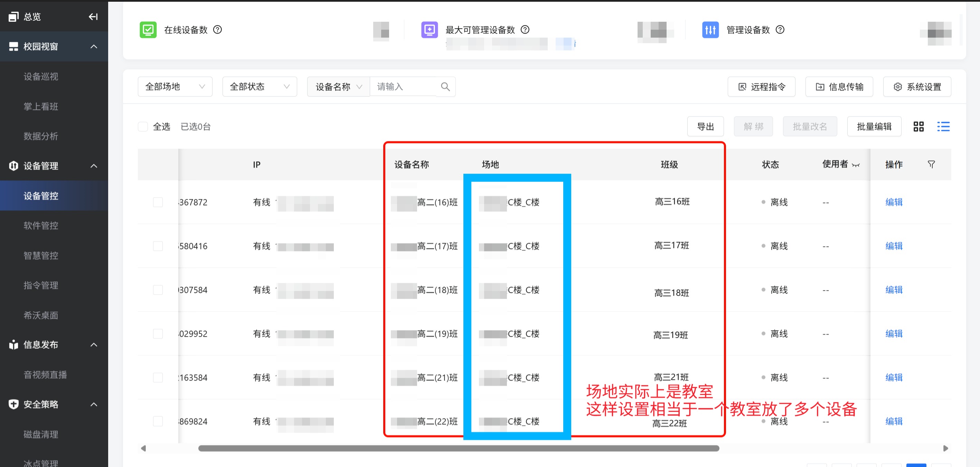Click the horizontal table scrollbar

(x=459, y=448)
